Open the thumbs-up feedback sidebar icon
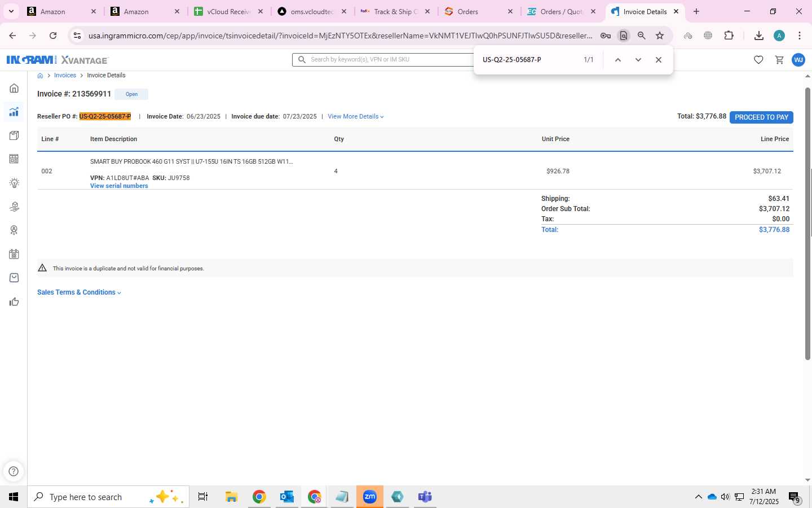812x508 pixels. click(14, 301)
